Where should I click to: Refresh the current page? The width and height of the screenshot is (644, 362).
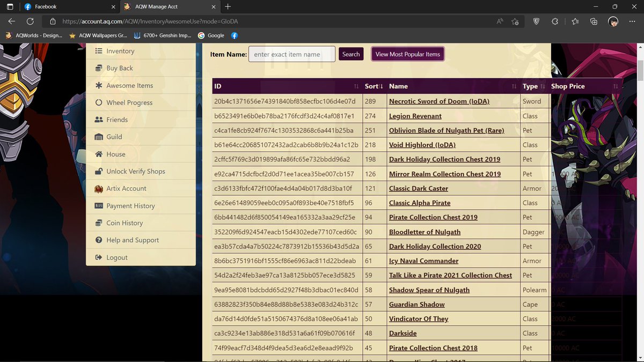tap(30, 21)
